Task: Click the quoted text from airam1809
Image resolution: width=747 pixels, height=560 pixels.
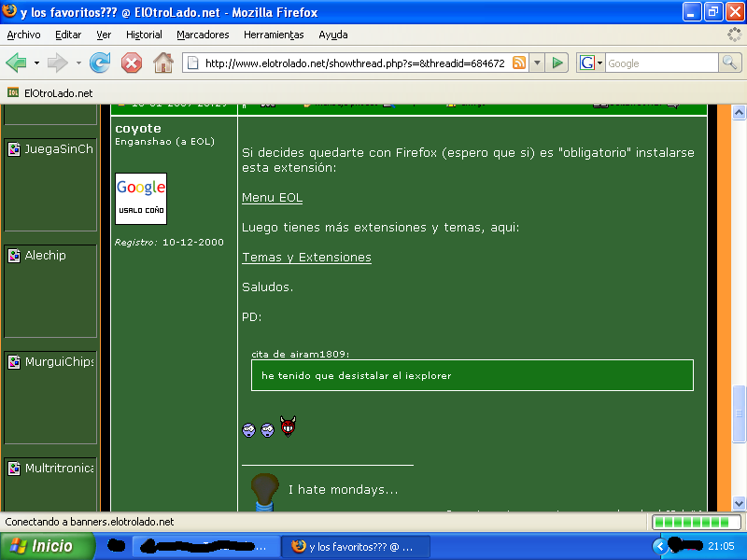Action: pyautogui.click(x=356, y=376)
